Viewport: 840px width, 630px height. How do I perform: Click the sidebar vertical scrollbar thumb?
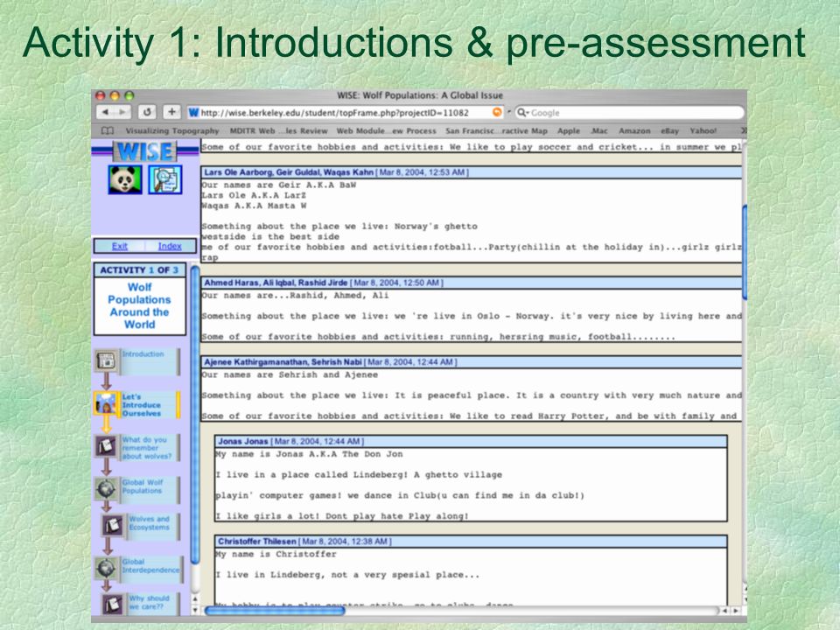coord(195,415)
